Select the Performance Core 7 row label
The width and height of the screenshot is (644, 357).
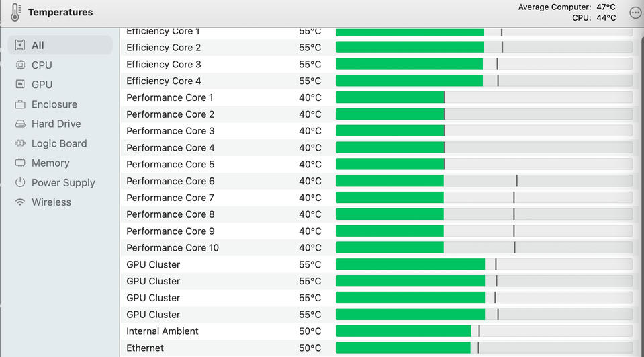[170, 198]
